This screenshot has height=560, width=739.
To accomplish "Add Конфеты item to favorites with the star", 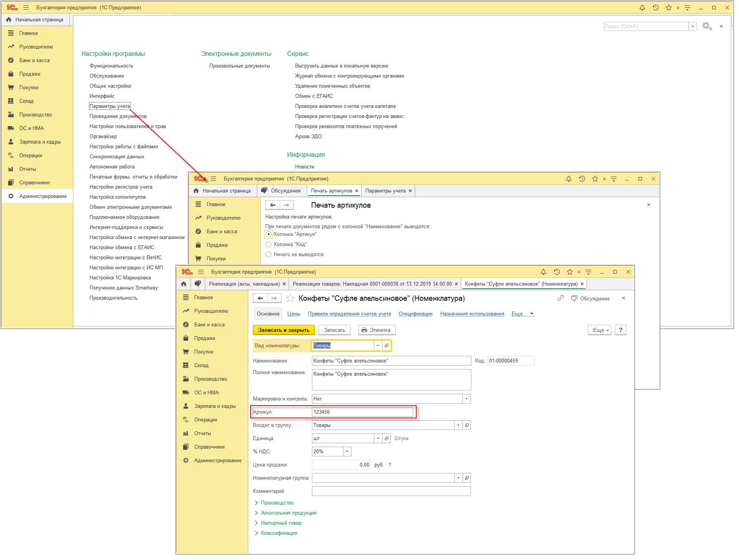I will tap(290, 298).
